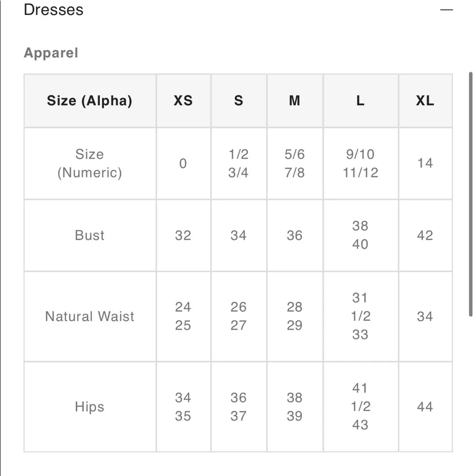This screenshot has width=476, height=476.
Task: Select the XS numeric size 0 cell
Action: pos(183,163)
